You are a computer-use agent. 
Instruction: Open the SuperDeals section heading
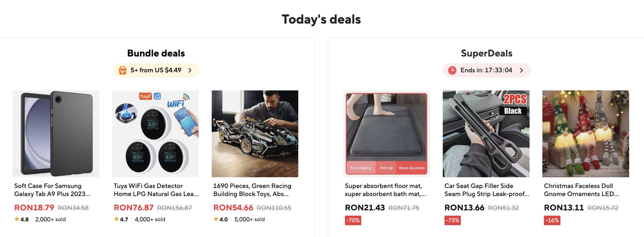(x=486, y=53)
